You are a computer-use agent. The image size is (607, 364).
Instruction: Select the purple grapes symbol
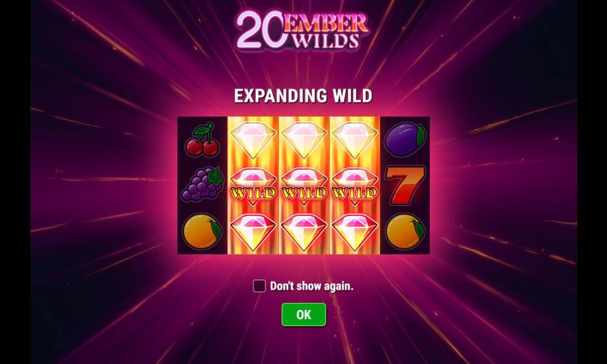203,184
